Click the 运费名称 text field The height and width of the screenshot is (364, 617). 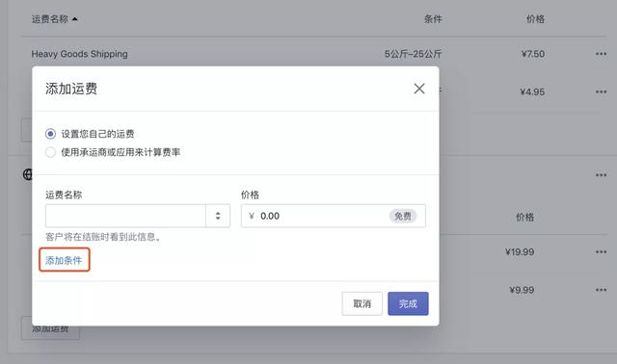click(125, 216)
